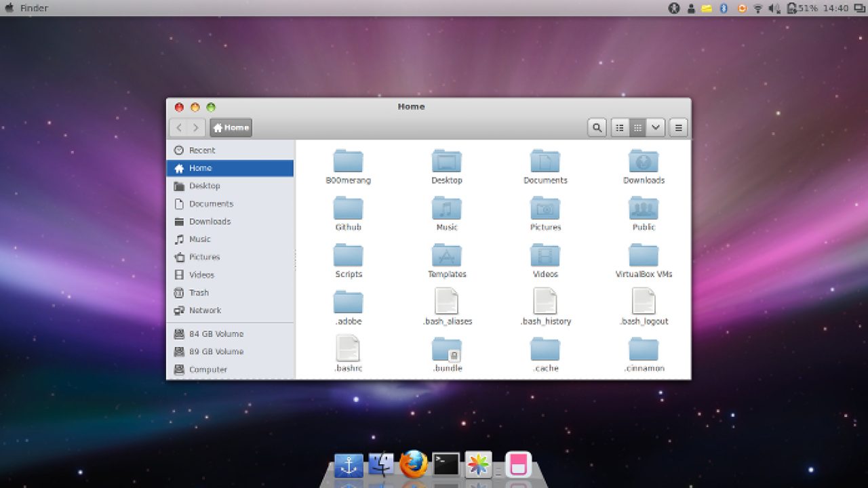This screenshot has width=868, height=488.
Task: Select the B00merang folder
Action: 349,167
